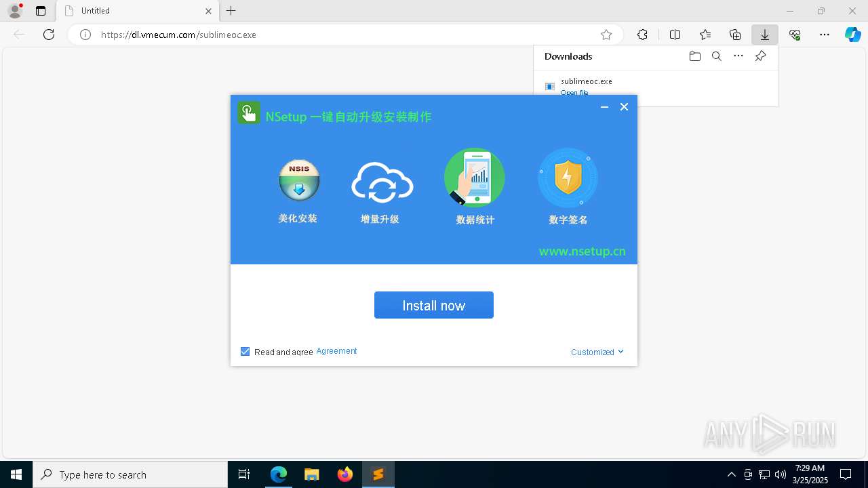
Task: Show hidden system tray icons
Action: tap(731, 474)
